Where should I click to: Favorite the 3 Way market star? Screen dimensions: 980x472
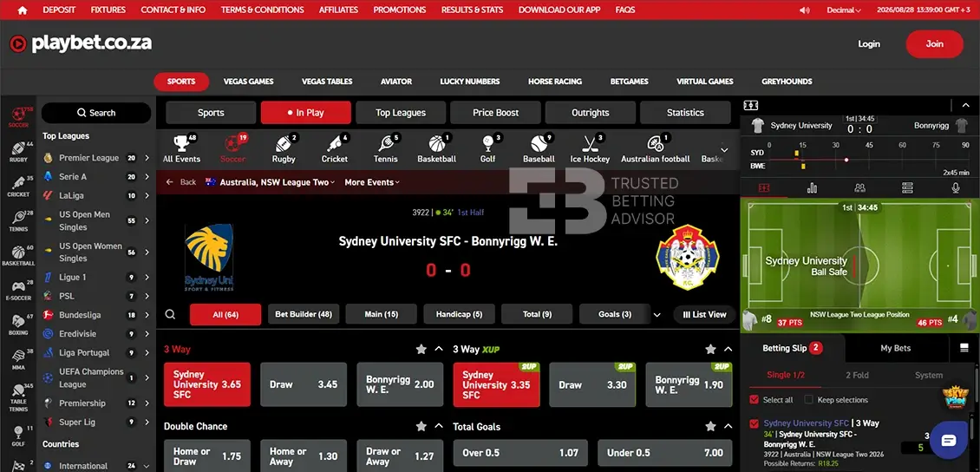[421, 349]
